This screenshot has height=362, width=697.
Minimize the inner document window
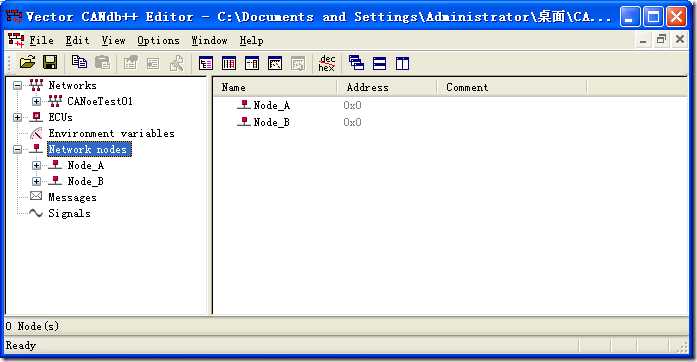pyautogui.click(x=643, y=40)
